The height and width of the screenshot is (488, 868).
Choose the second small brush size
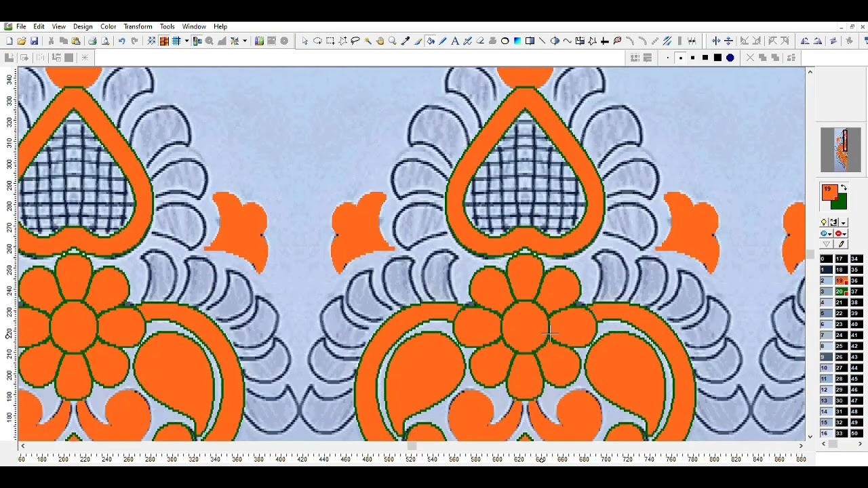pyautogui.click(x=680, y=58)
